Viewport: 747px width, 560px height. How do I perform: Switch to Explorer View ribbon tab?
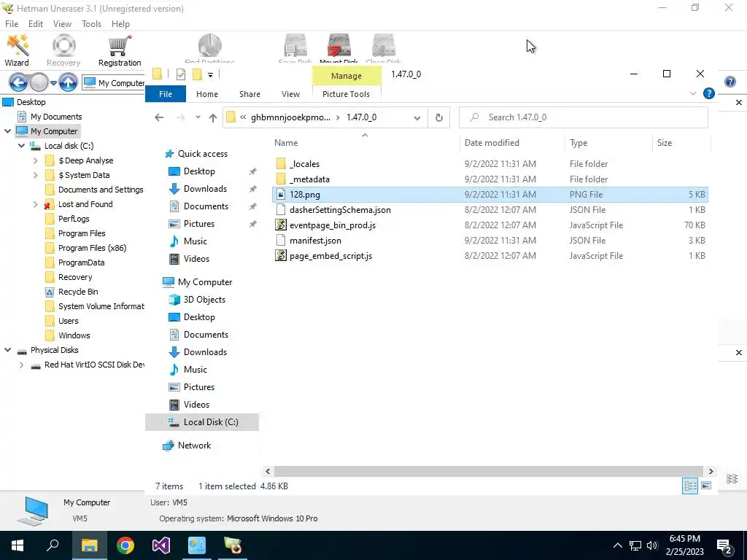tap(290, 94)
